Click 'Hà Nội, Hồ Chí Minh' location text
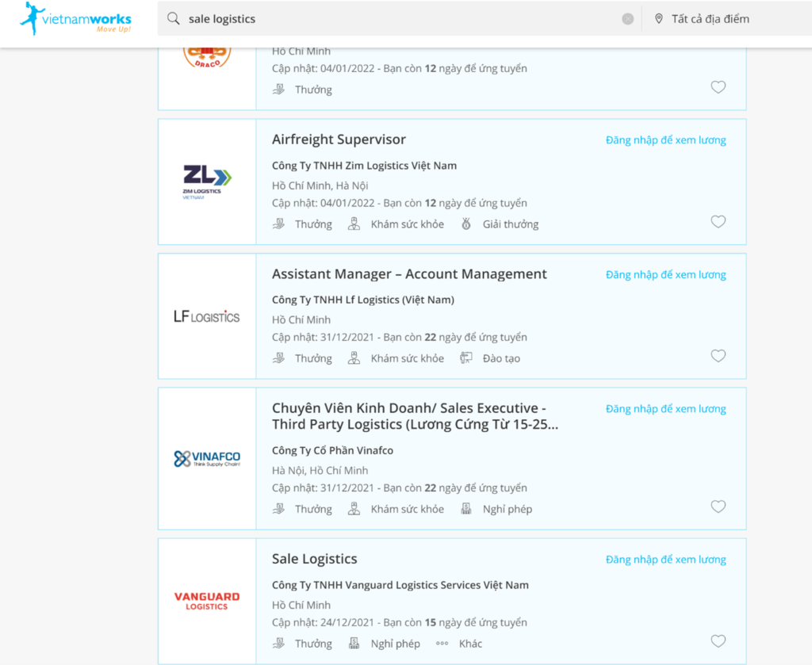The height and width of the screenshot is (665, 812). click(320, 471)
